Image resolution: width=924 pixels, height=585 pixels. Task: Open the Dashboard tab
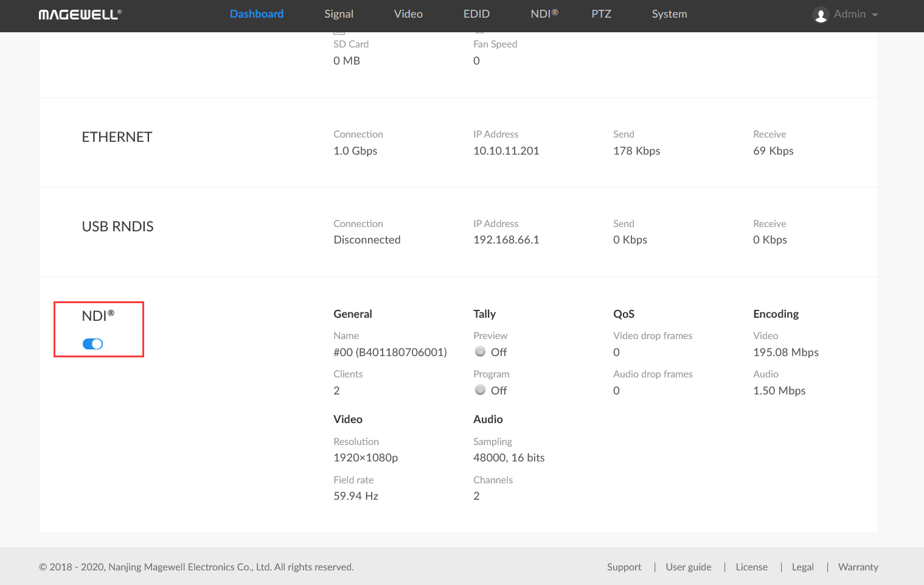(256, 14)
